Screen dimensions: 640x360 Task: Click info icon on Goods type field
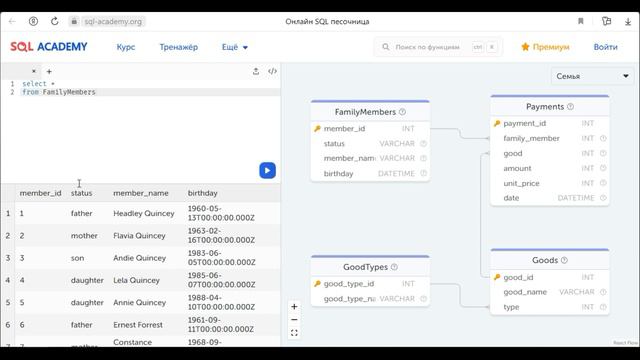[x=603, y=307]
